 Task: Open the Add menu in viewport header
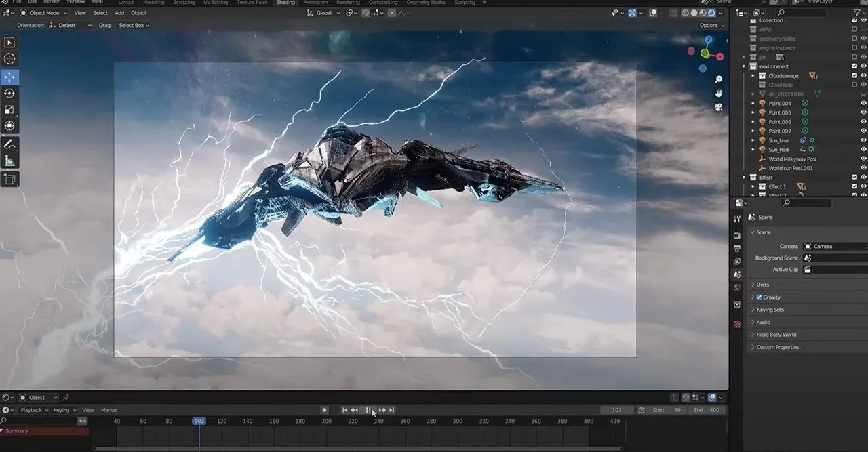(x=119, y=13)
